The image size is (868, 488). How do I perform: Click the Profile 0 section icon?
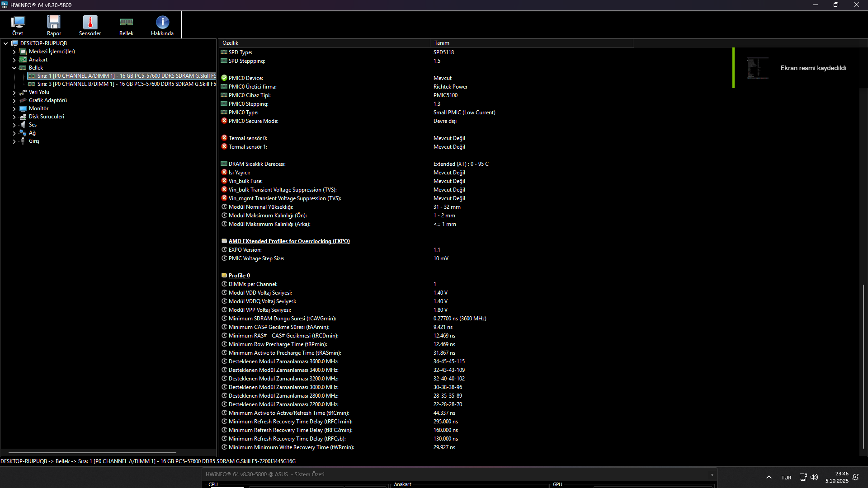pyautogui.click(x=224, y=276)
